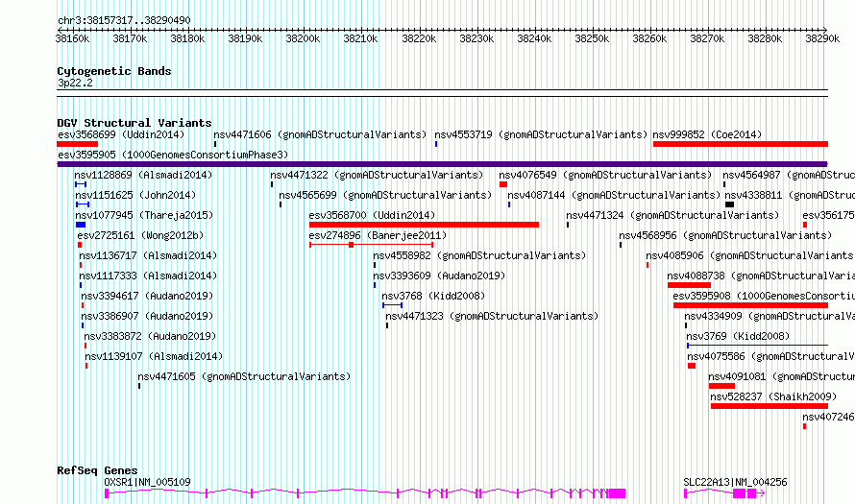Screen dimensions: 855x504
Task: Click nsv4338811 gnomAD variant label
Action: [790, 195]
